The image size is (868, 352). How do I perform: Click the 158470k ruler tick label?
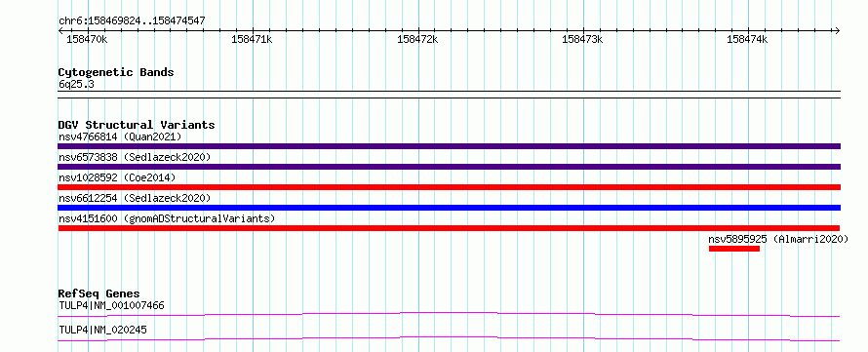[x=87, y=39]
